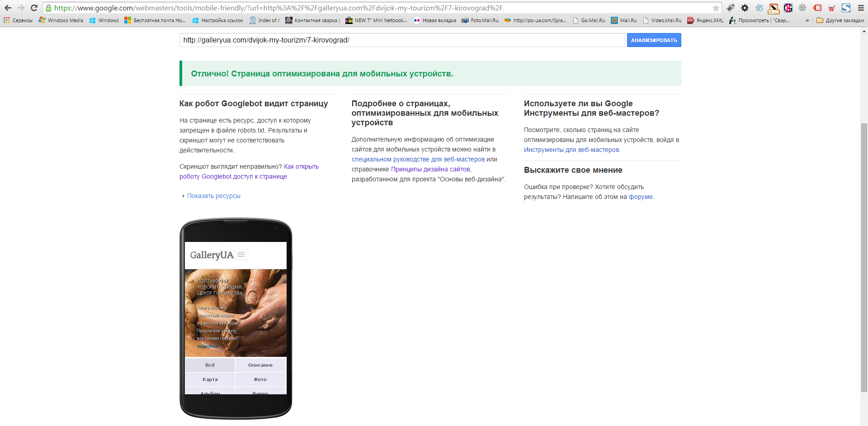Click the orange 220k extension badge icon
Screen dimensions: 868x426
[x=774, y=8]
